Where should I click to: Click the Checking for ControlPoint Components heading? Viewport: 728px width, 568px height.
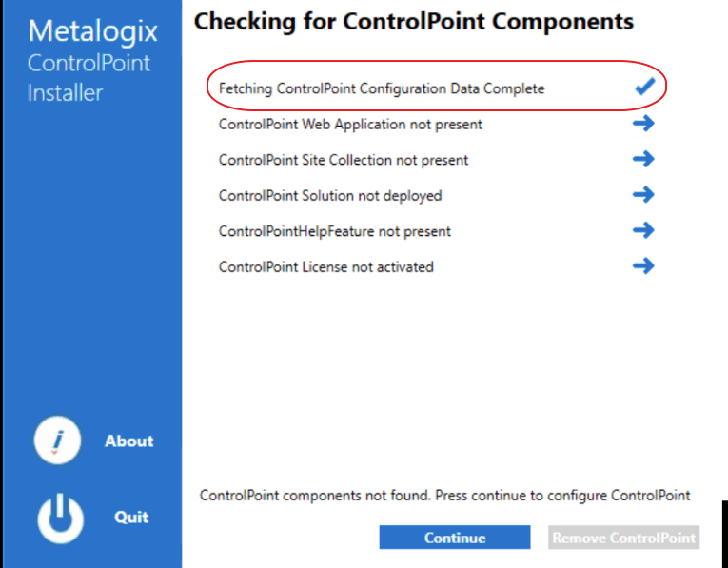pos(414,20)
